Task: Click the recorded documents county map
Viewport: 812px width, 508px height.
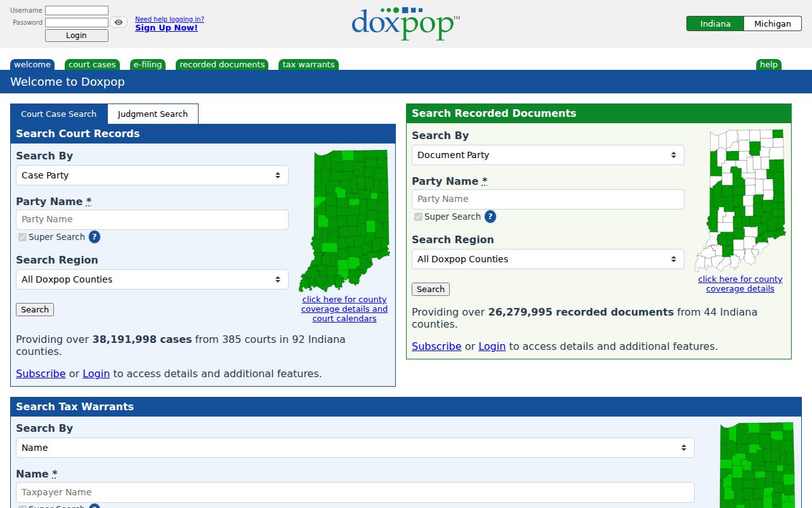Action: click(740, 201)
